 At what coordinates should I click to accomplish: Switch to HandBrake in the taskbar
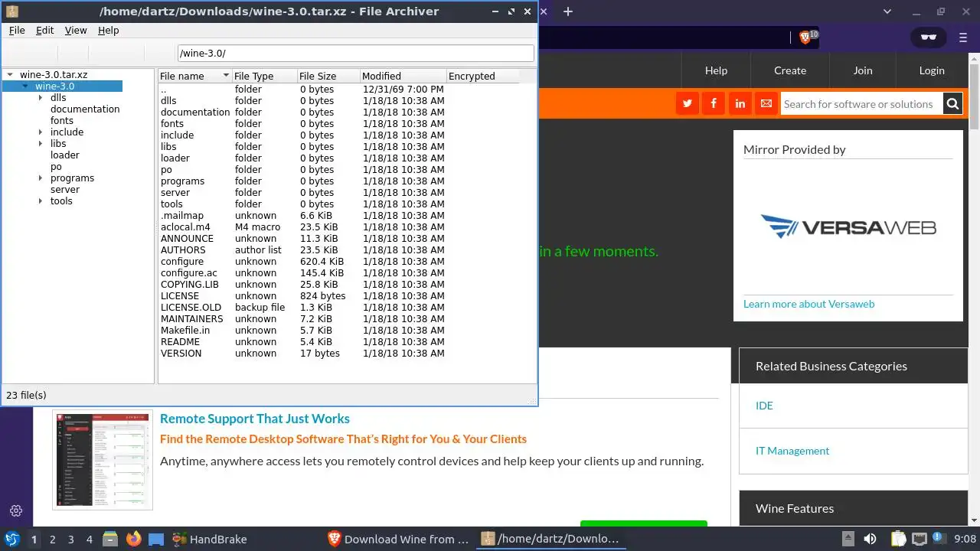click(209, 539)
